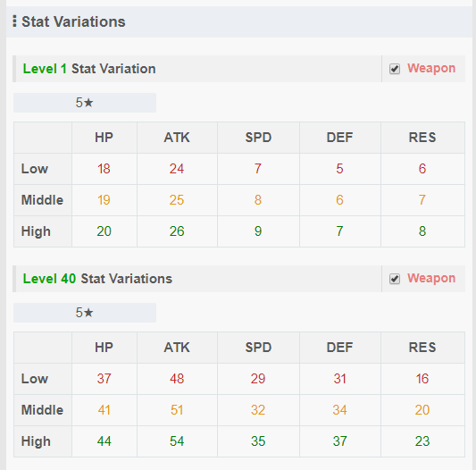Click the Middle row label in Level 1 table

[42, 200]
